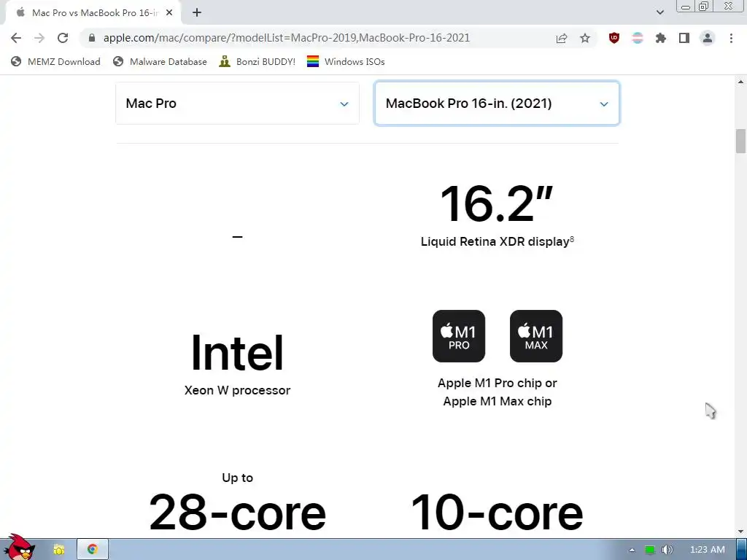Click the M1 Pro chip icon
Screen dimensions: 747x560
tap(459, 336)
